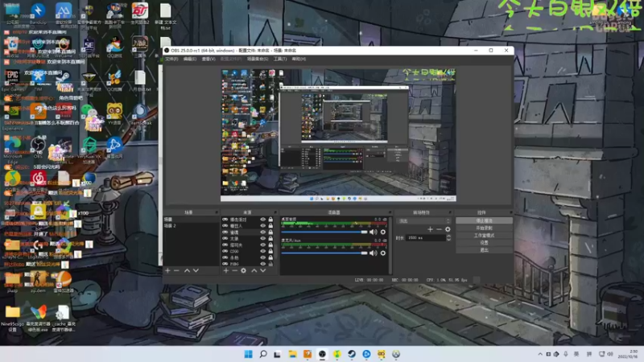Open the 工具(T) menu
The width and height of the screenshot is (644, 362).
(x=280, y=59)
